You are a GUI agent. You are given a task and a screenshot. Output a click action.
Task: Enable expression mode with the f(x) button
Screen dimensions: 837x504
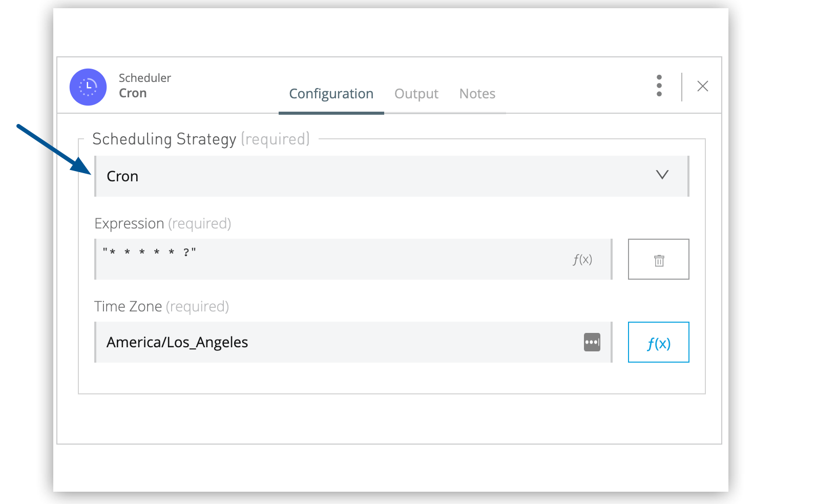pyautogui.click(x=658, y=342)
